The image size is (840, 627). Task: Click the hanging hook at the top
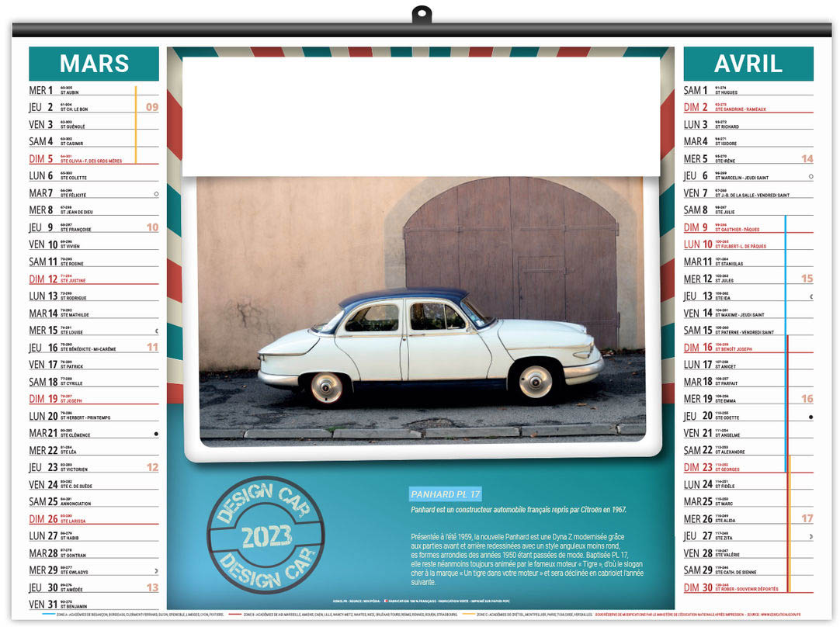421,14
